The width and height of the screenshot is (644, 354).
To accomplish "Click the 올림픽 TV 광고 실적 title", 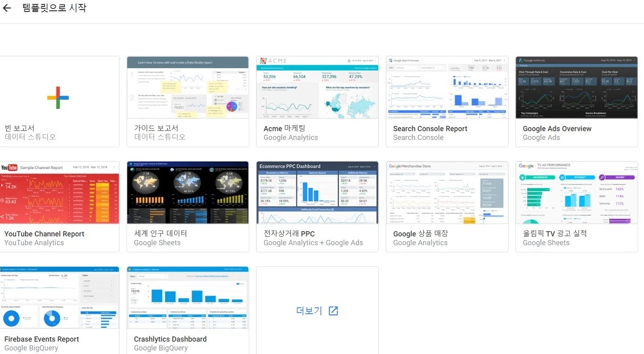I will [x=555, y=233].
